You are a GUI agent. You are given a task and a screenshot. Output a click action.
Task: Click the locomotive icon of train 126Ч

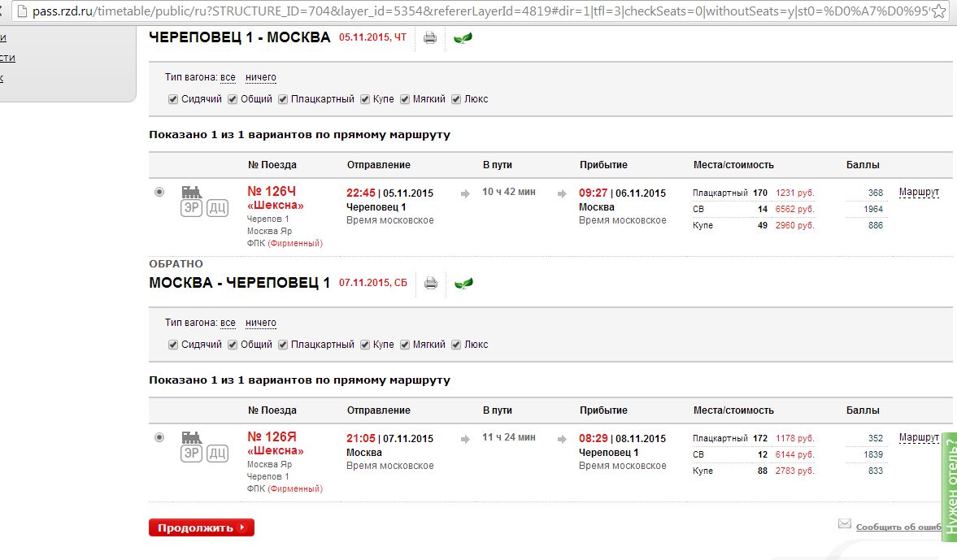[192, 192]
